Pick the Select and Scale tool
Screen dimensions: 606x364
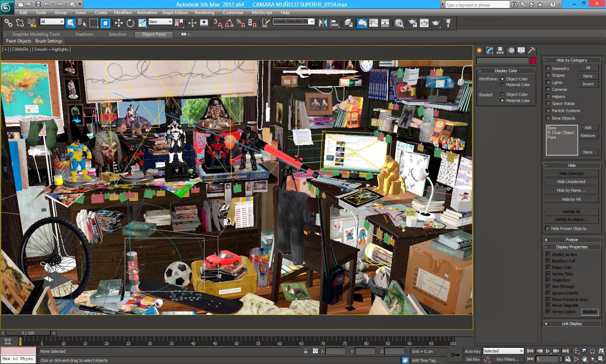tap(142, 23)
